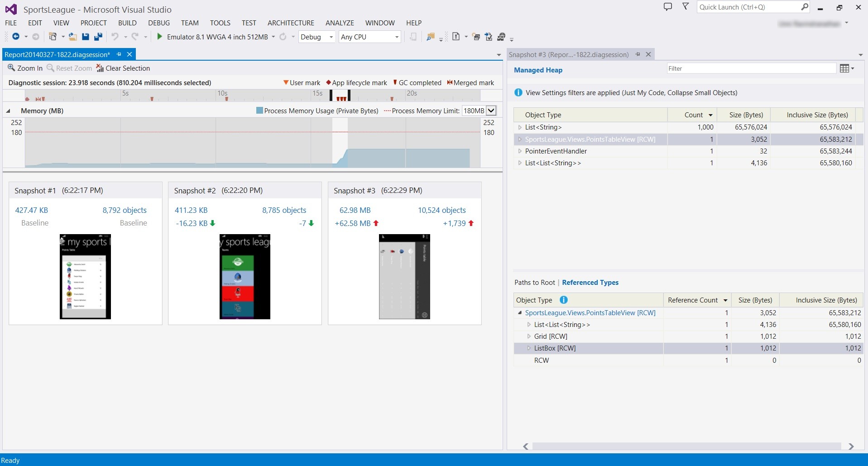868x466 pixels.
Task: Click the horizontal scrollbar's right arrow
Action: (x=851, y=447)
